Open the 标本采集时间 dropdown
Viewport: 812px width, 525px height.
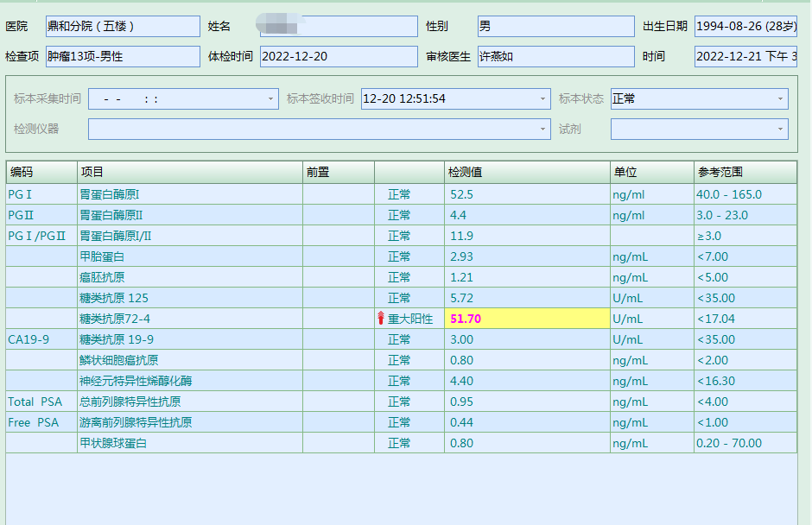coord(272,99)
